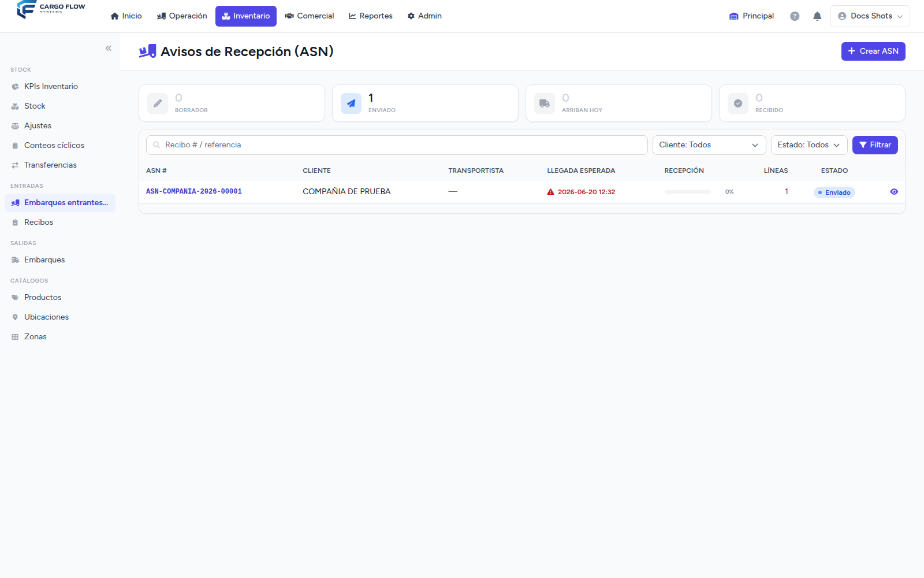
Task: Click the Enviado status badge
Action: click(834, 192)
